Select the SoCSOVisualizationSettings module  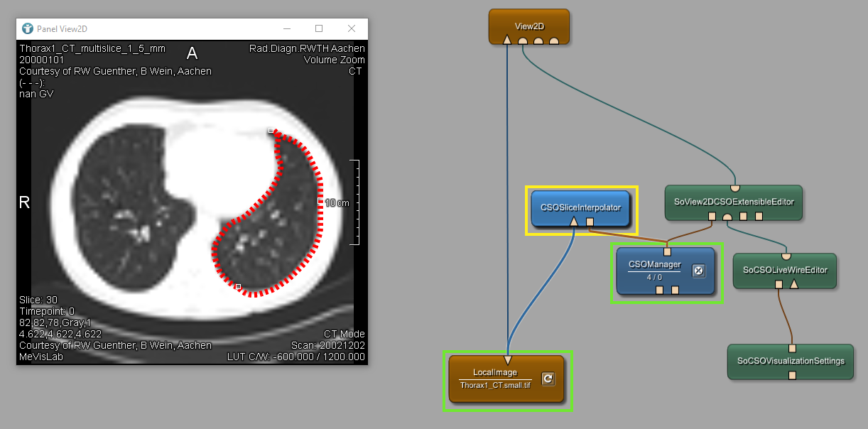click(x=791, y=361)
